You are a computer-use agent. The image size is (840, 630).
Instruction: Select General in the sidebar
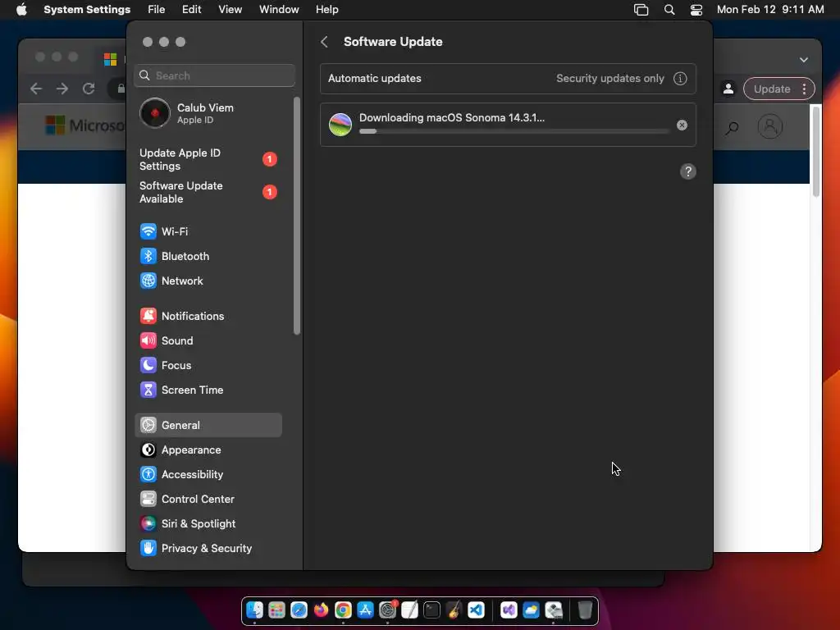pyautogui.click(x=208, y=426)
